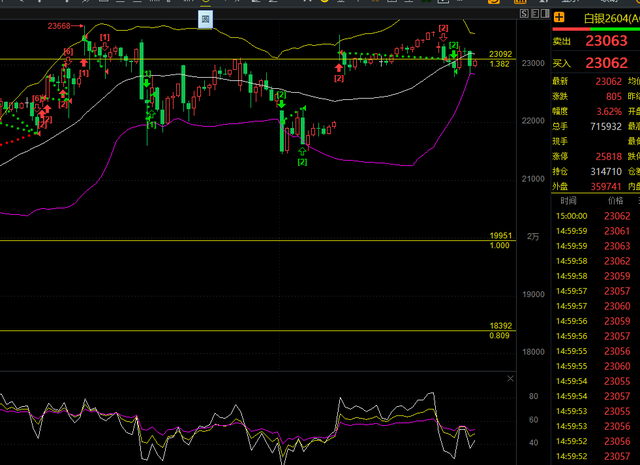The width and height of the screenshot is (640, 465).
Task: Click the 幅度 value 3.62%
Action: [x=609, y=111]
